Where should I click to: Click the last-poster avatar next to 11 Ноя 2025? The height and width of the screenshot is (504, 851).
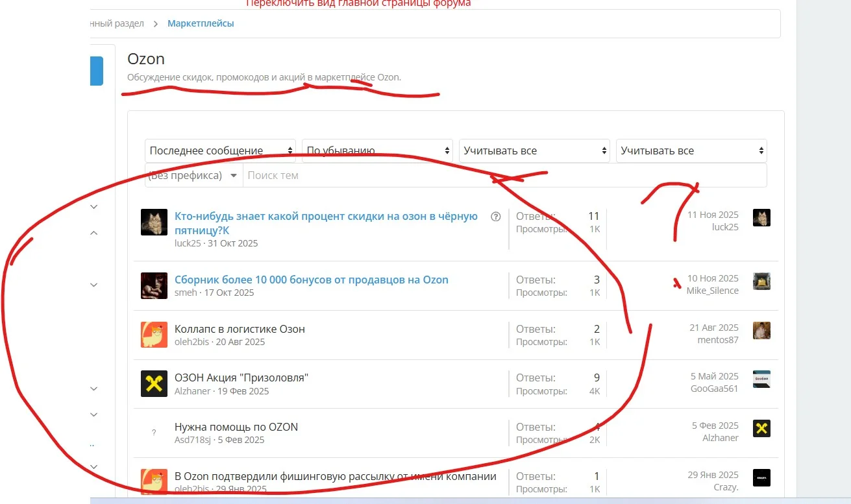point(761,218)
